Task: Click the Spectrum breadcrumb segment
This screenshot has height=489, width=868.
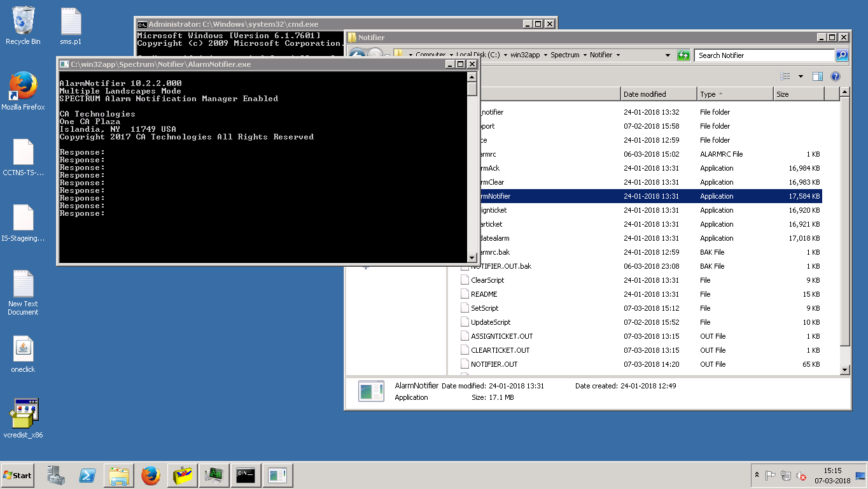Action: [565, 55]
